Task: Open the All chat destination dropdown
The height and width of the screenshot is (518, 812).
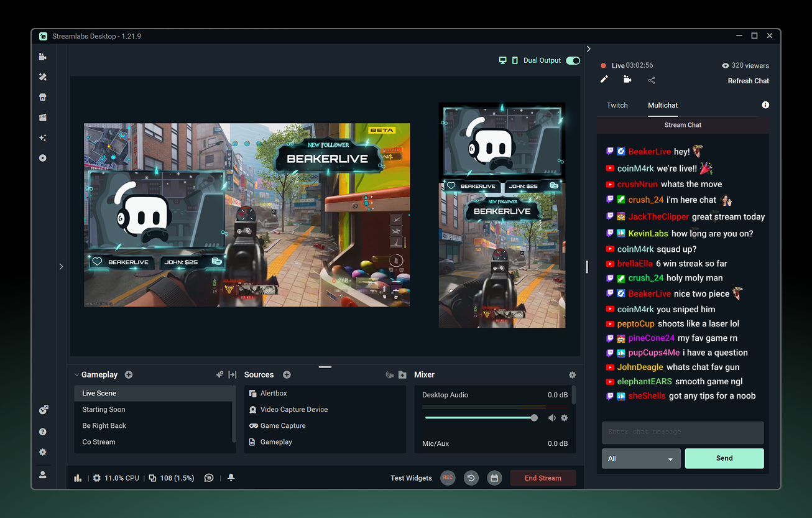Action: coord(641,458)
